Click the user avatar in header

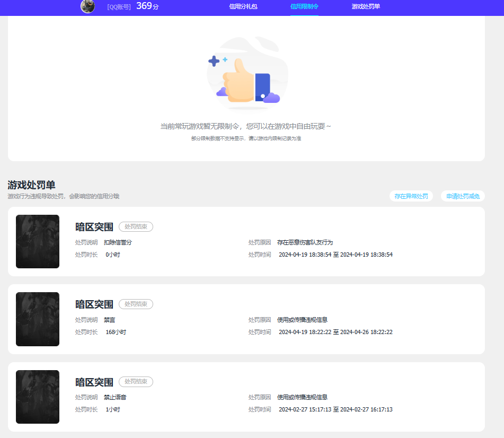[x=87, y=6]
